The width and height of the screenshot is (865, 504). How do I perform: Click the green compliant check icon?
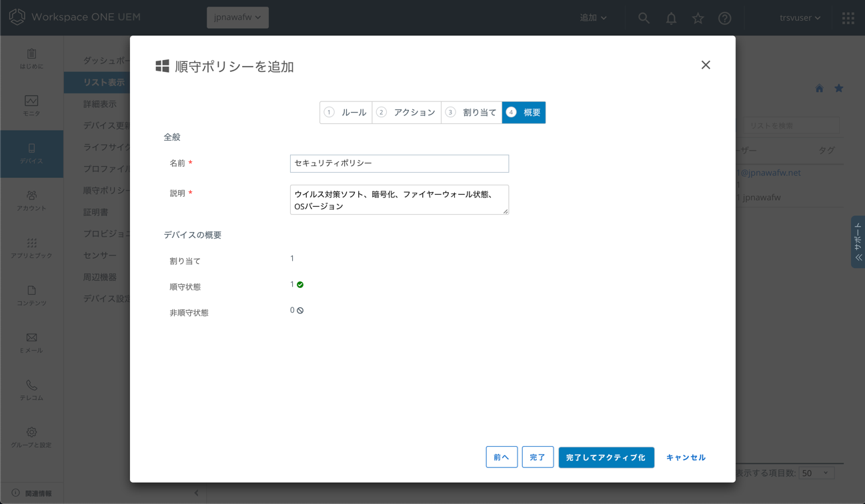pos(300,285)
